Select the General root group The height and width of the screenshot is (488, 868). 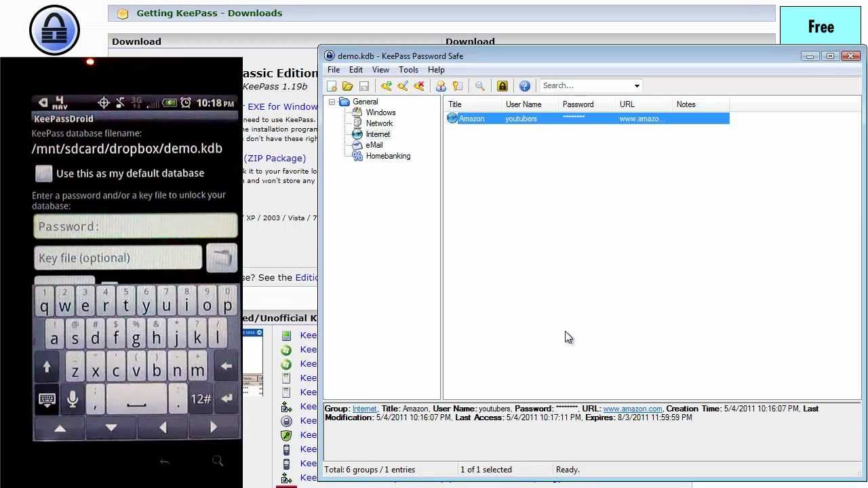[x=365, y=102]
